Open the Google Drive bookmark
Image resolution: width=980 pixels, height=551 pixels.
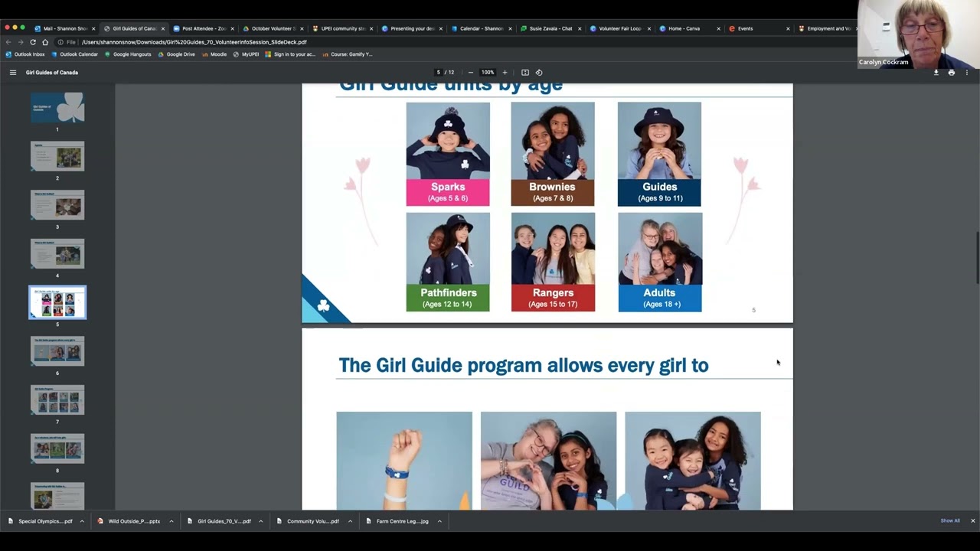[176, 54]
